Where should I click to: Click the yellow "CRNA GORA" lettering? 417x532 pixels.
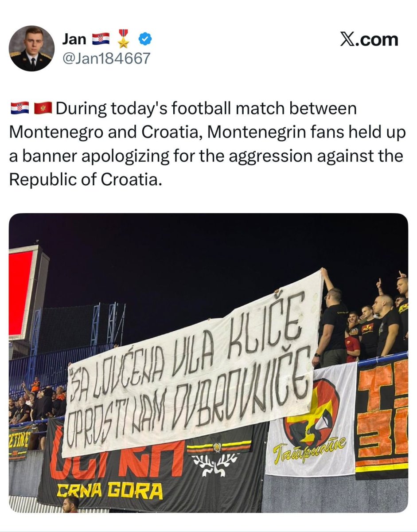click(109, 491)
